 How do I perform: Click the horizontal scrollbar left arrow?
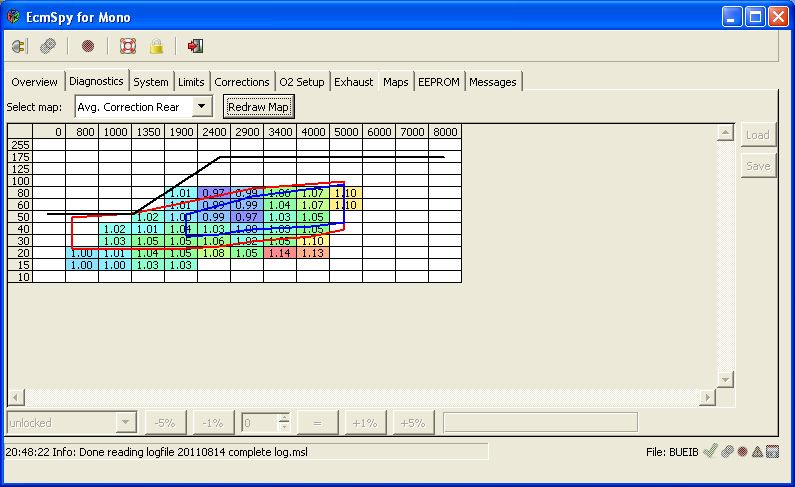tap(14, 397)
